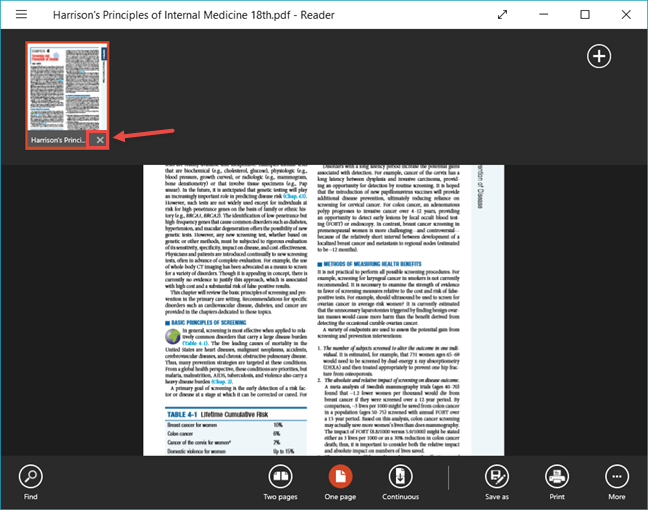
Task: Click the Harrison's Princi... tab label
Action: (x=58, y=140)
